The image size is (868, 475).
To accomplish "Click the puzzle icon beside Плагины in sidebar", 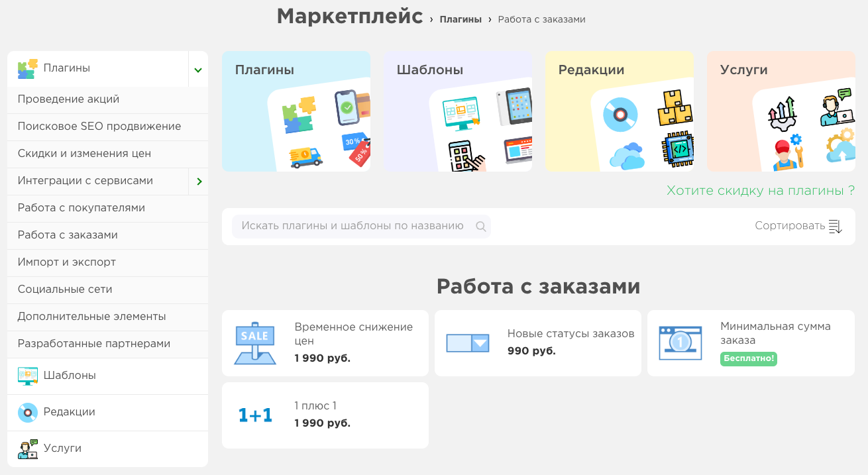I will pyautogui.click(x=28, y=69).
